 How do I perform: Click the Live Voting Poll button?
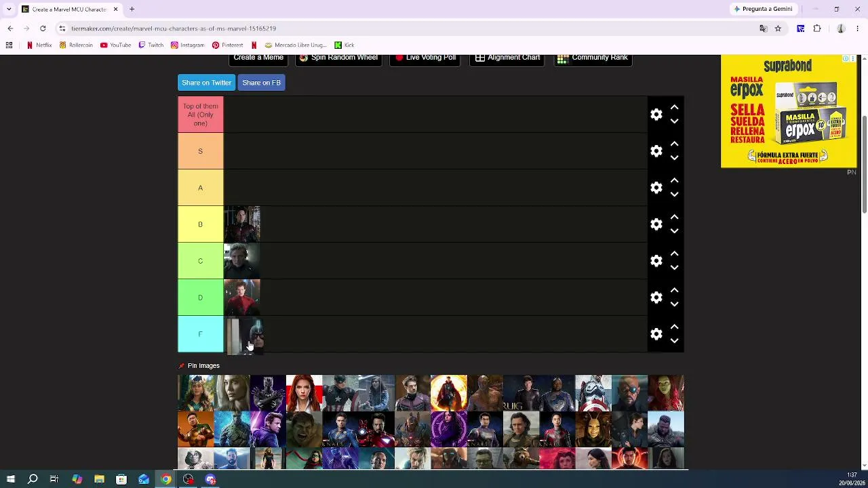(425, 59)
